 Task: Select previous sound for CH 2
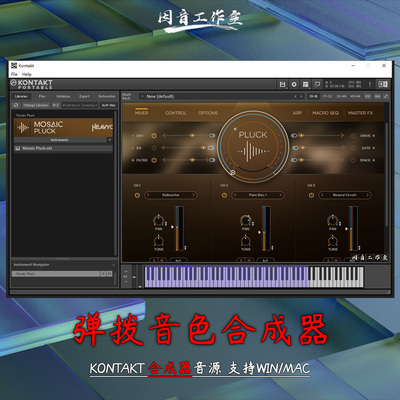point(235,195)
